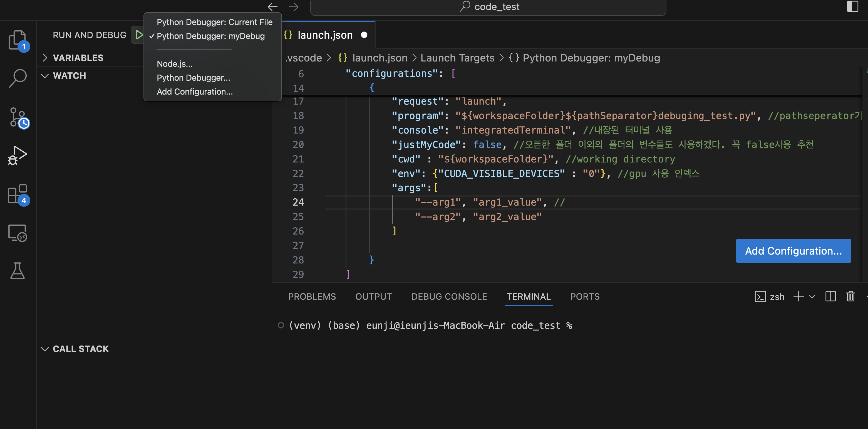
Task: Open the Explorer files icon
Action: point(18,40)
